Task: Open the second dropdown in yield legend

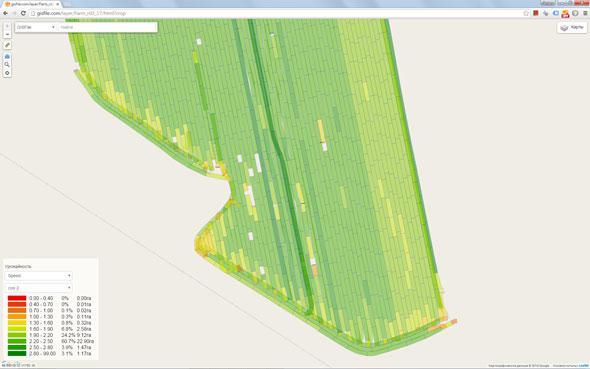Action: click(38, 288)
